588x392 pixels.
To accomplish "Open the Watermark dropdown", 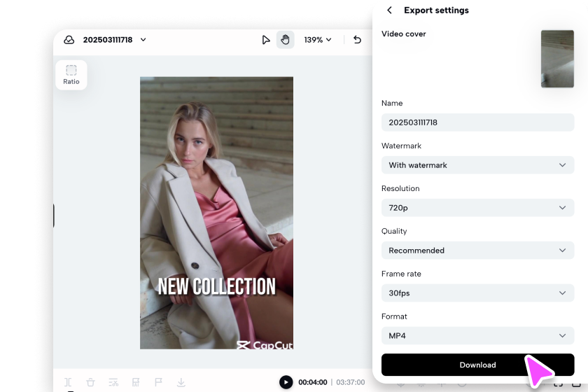I will click(477, 165).
